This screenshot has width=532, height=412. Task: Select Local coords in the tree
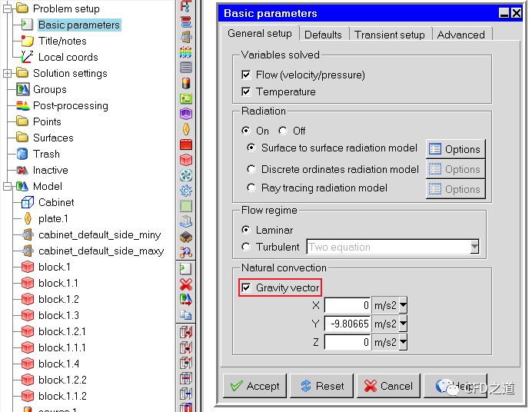(68, 57)
